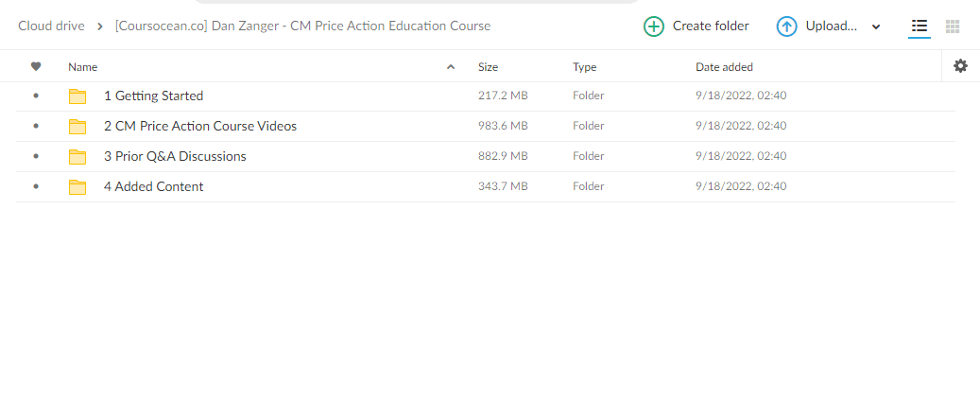Click the '1 Getting Started' folder icon
This screenshot has width=980, height=419.
tap(77, 96)
